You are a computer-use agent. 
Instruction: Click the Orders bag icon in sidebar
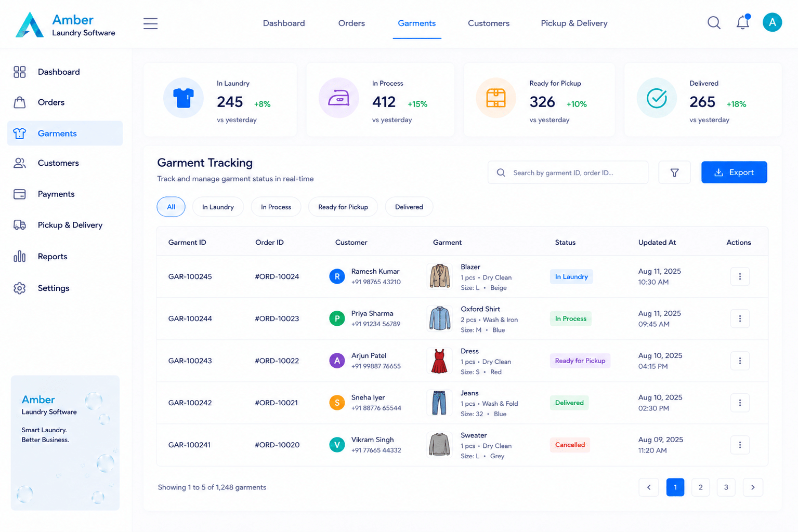point(20,102)
